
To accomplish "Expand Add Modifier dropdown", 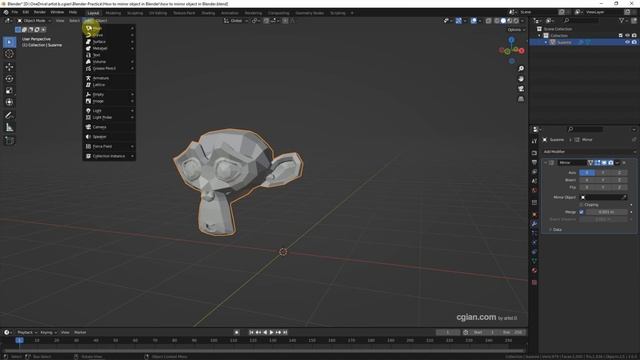I will click(589, 151).
